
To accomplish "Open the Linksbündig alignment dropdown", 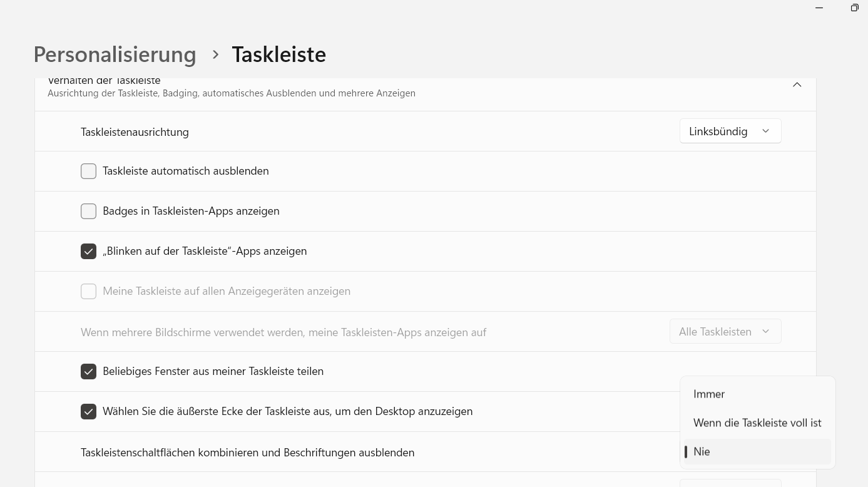I will coord(730,131).
